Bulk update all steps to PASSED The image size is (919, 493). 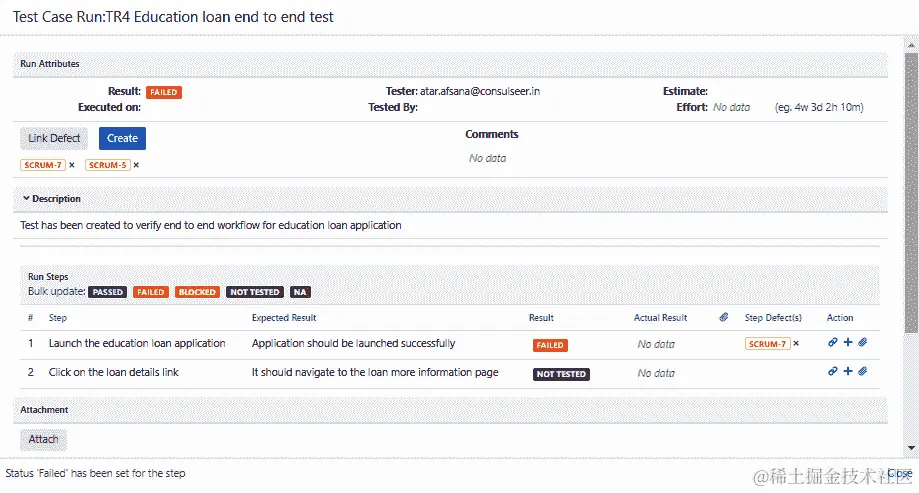107,292
